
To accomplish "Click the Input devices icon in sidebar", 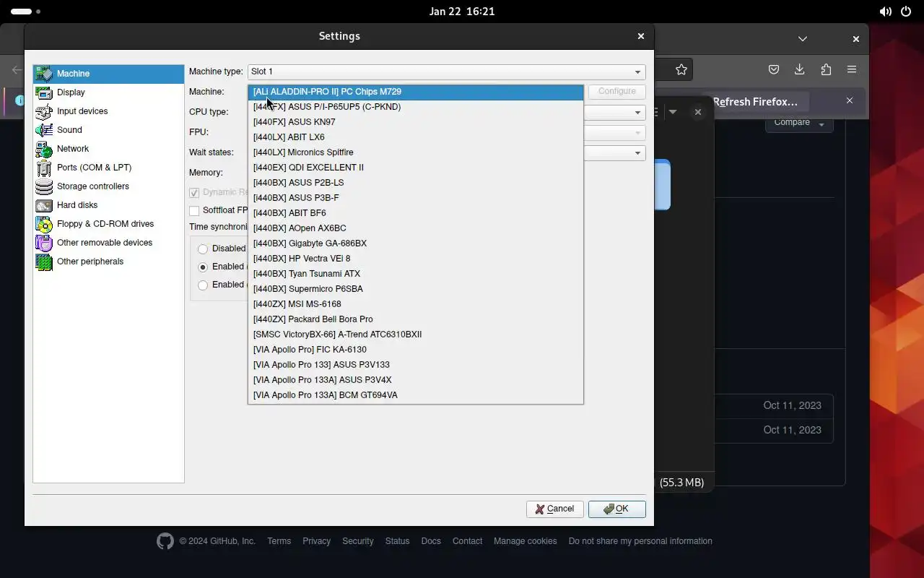I will coord(44,111).
